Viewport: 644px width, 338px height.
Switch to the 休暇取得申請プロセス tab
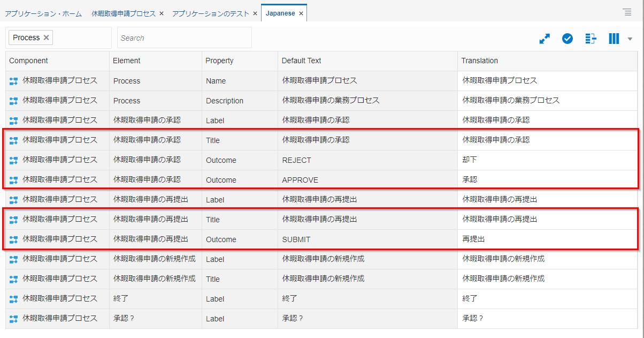click(x=124, y=13)
